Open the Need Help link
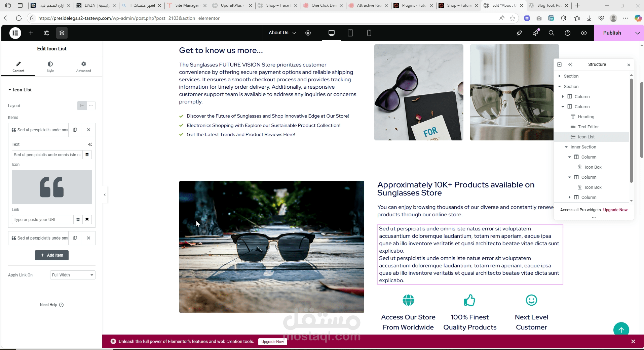This screenshot has height=350, width=644. pos(51,305)
